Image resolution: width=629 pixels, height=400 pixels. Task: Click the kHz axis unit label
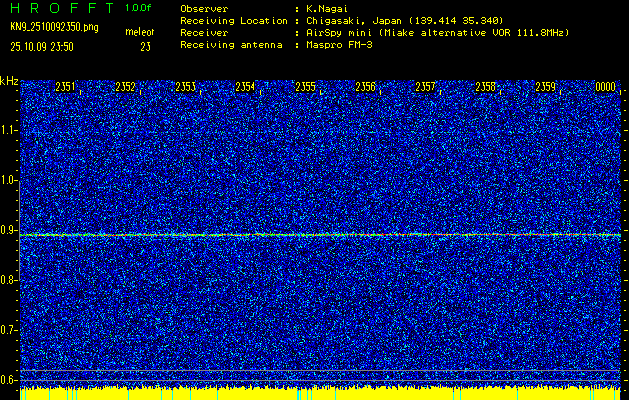point(9,80)
